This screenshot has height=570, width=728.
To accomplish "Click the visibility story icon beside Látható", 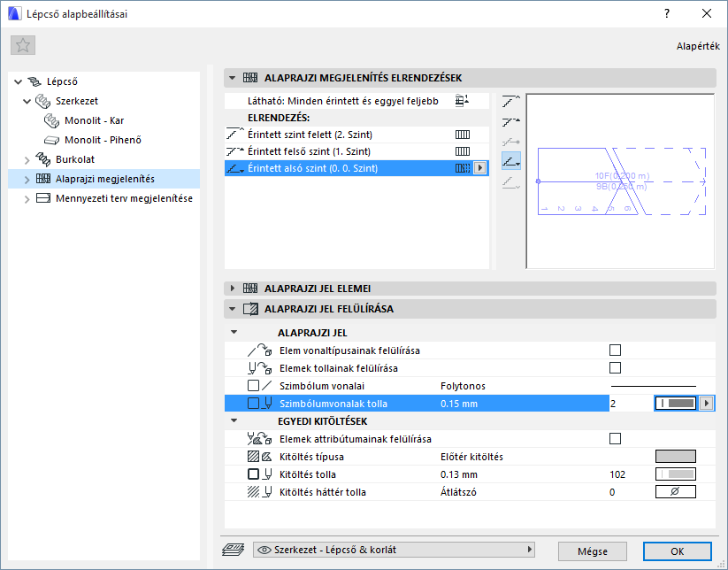I will click(462, 100).
